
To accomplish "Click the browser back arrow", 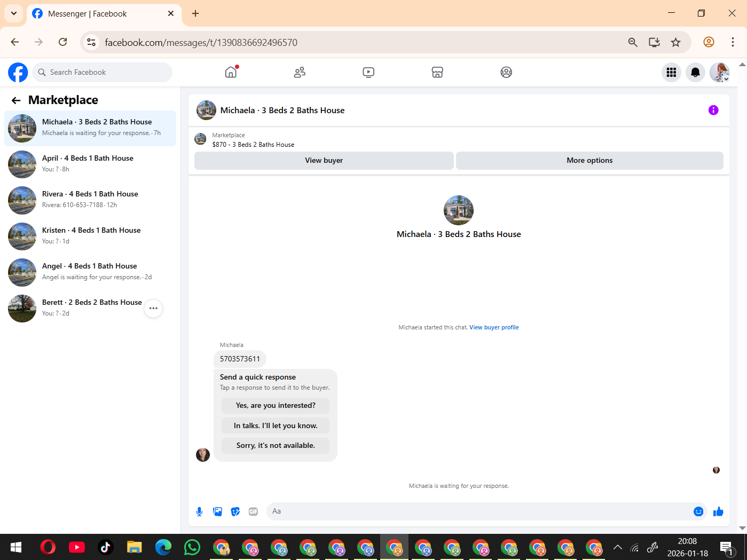I will (x=15, y=42).
